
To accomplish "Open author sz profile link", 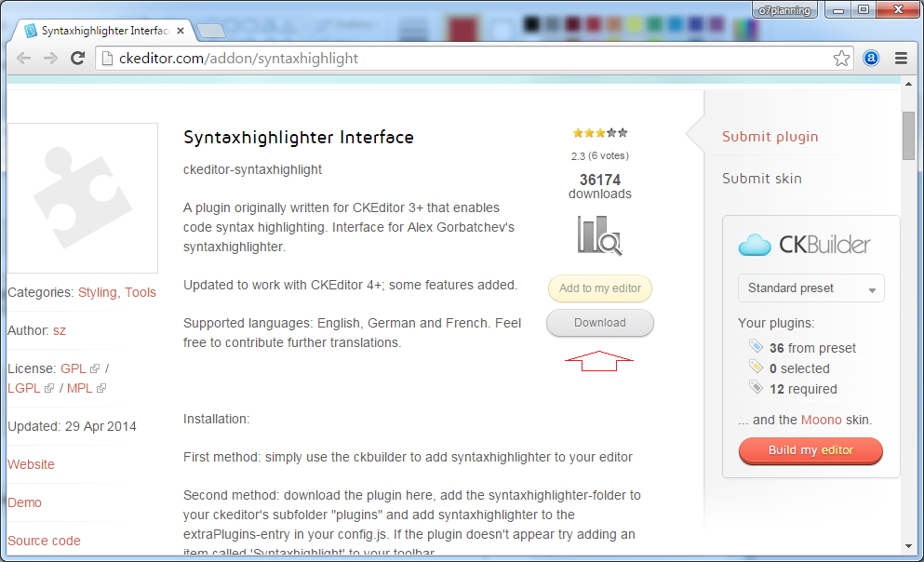I will [60, 330].
